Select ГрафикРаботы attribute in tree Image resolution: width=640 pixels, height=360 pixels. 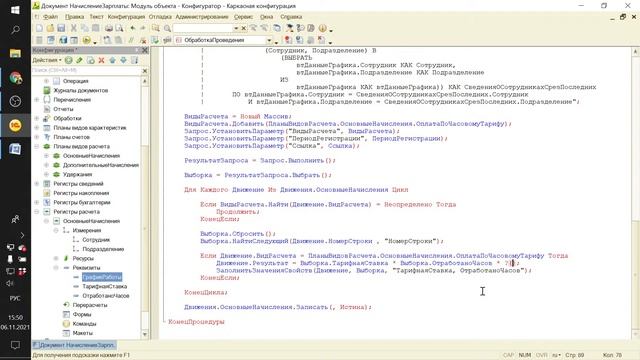point(102,277)
